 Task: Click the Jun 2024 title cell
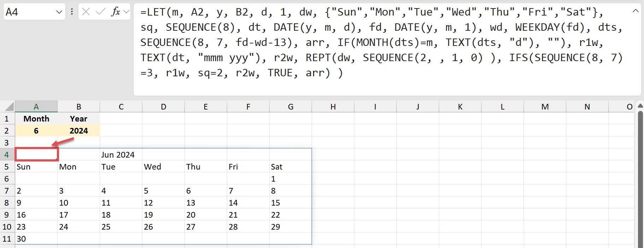click(x=121, y=155)
